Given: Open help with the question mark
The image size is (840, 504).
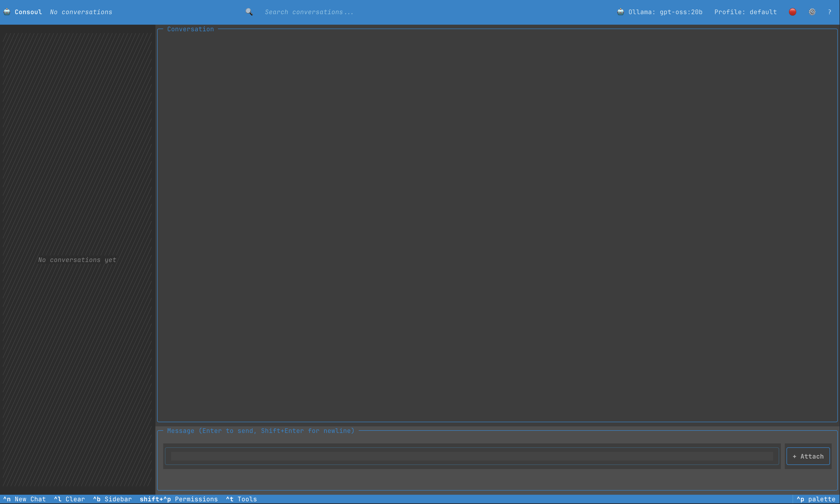Looking at the screenshot, I should click(x=829, y=12).
